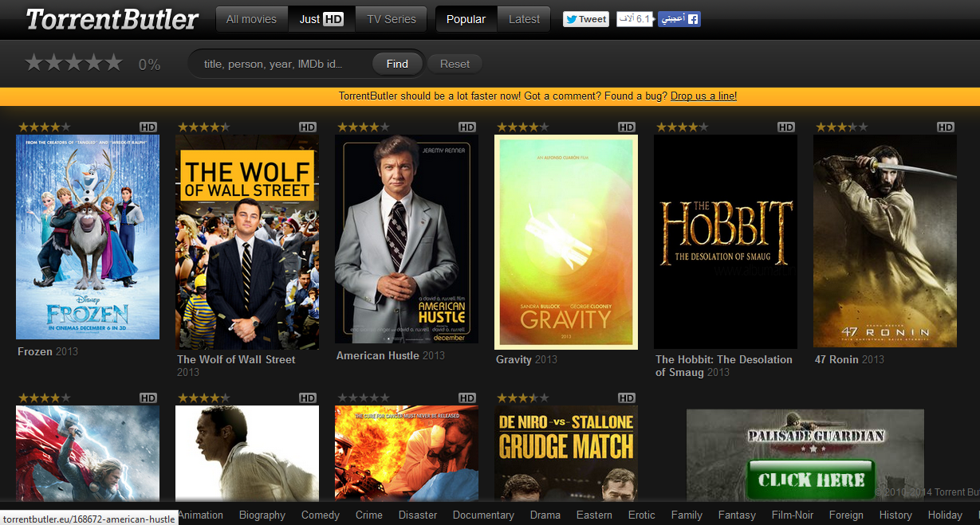Select the Fantasy genre
This screenshot has height=525, width=980.
coord(737,515)
